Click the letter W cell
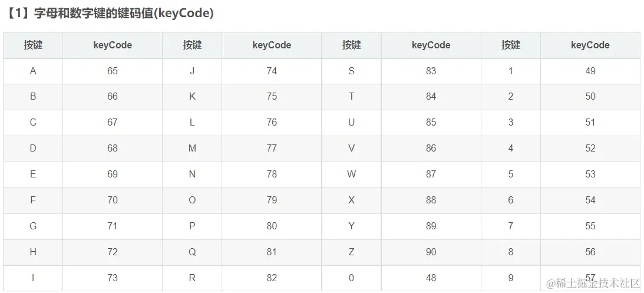Viewport: 644px width, 293px height. pyautogui.click(x=352, y=174)
